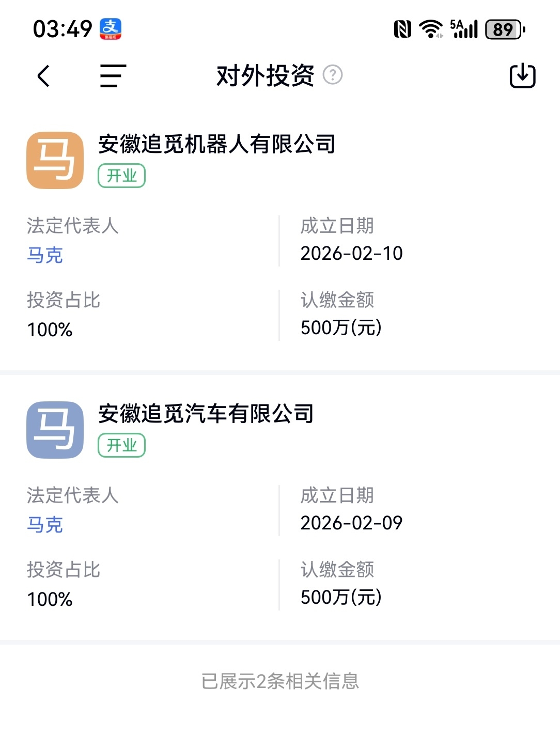Open 安徽追觅汽车有限公司 company page
560x750 pixels.
point(206,414)
